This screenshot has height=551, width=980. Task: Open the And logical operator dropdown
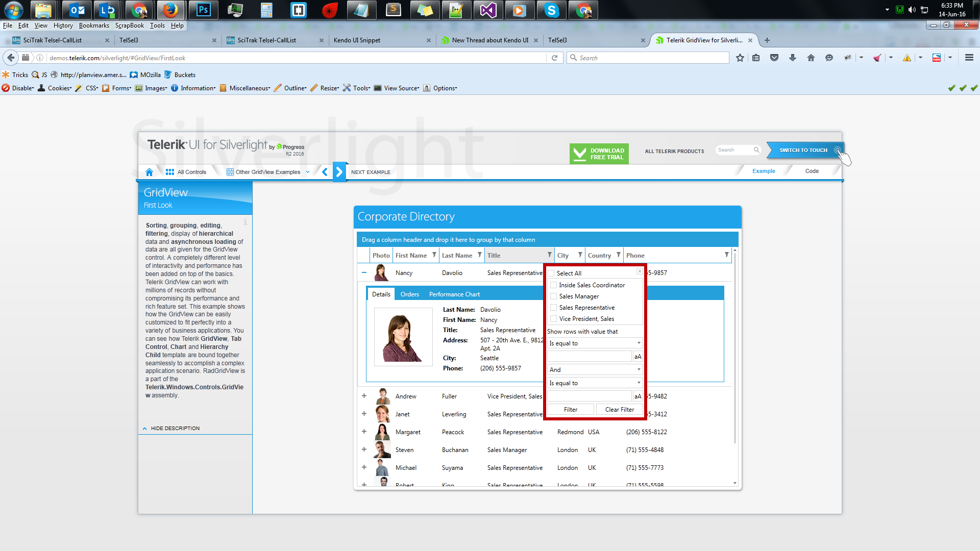(595, 369)
